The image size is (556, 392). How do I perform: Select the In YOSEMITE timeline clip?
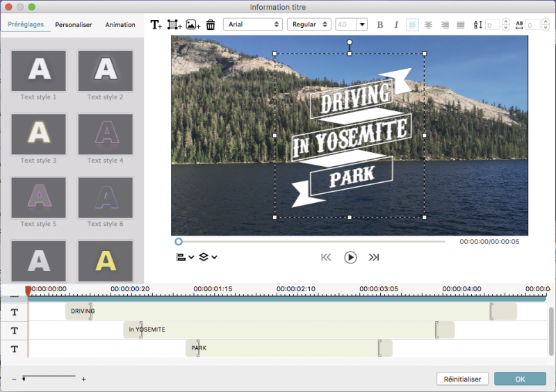coord(289,329)
